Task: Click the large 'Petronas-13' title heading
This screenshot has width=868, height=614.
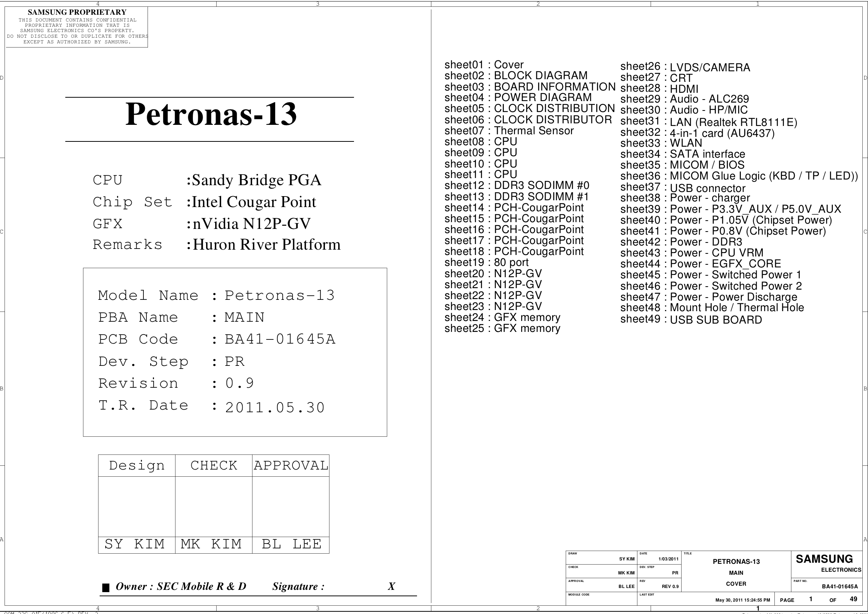Action: point(211,114)
